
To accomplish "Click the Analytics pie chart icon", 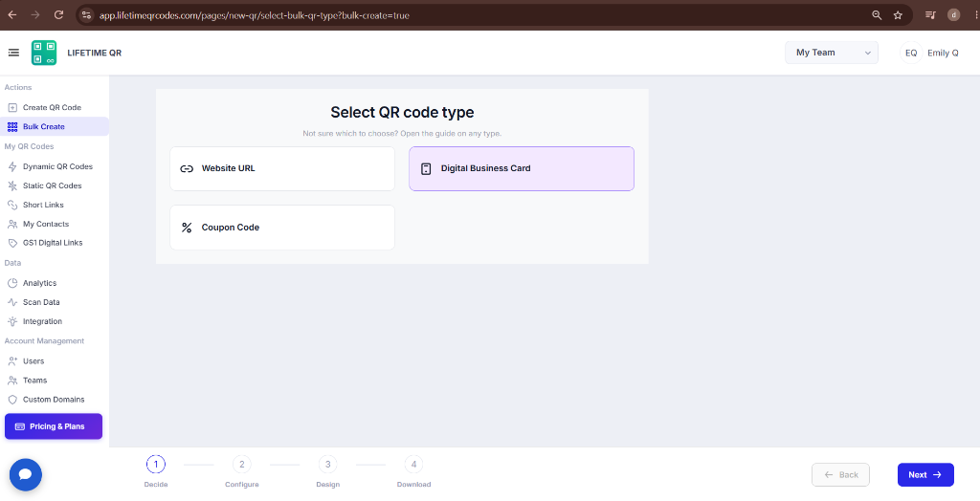I will [x=11, y=283].
